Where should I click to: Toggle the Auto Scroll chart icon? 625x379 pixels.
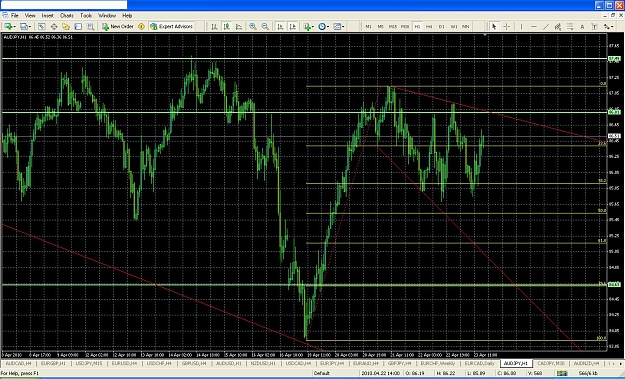[280, 26]
